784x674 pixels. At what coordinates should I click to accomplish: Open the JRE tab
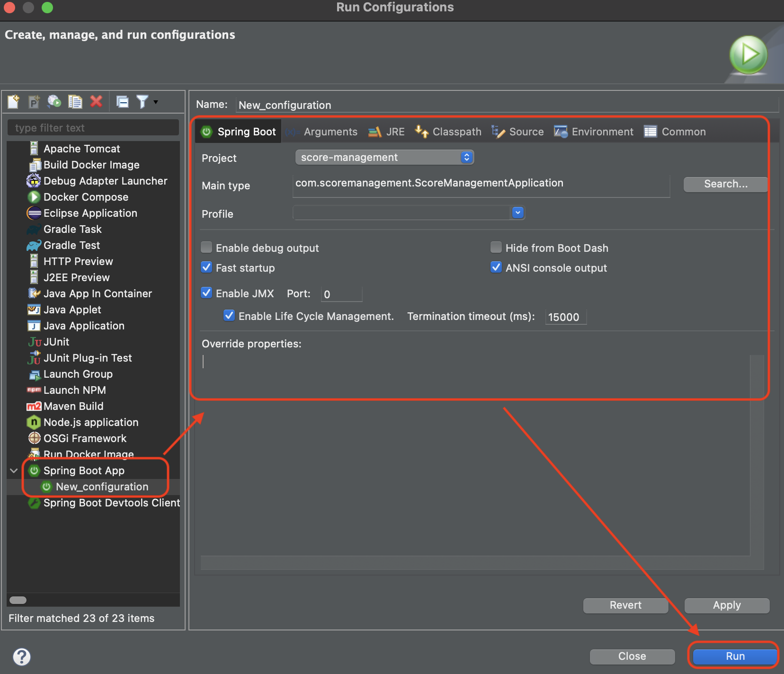pyautogui.click(x=387, y=132)
